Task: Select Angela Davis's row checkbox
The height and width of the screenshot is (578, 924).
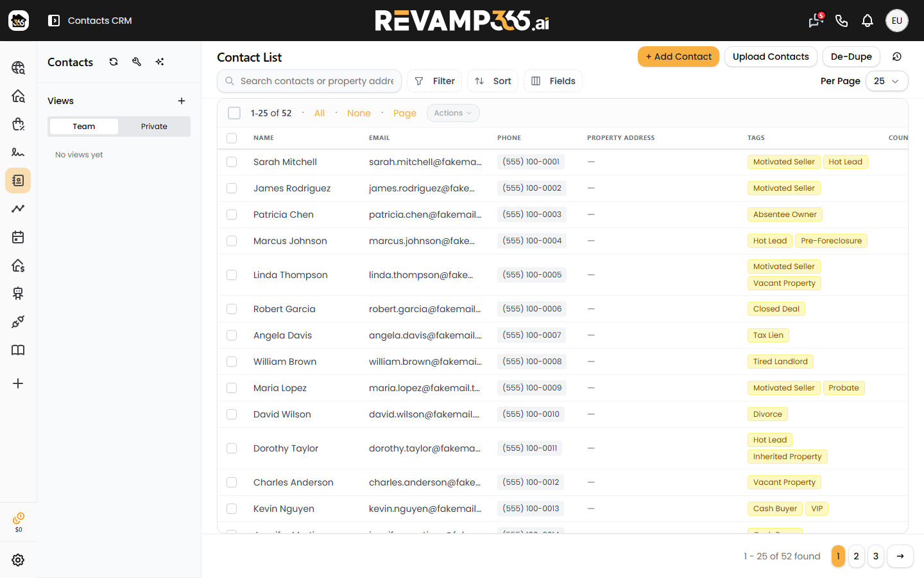Action: [x=232, y=335]
